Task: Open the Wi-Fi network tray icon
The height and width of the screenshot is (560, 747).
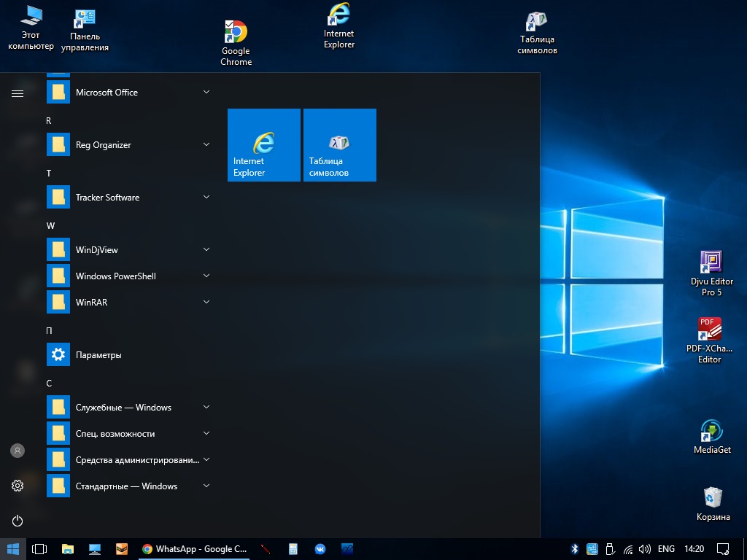Action: pyautogui.click(x=628, y=550)
